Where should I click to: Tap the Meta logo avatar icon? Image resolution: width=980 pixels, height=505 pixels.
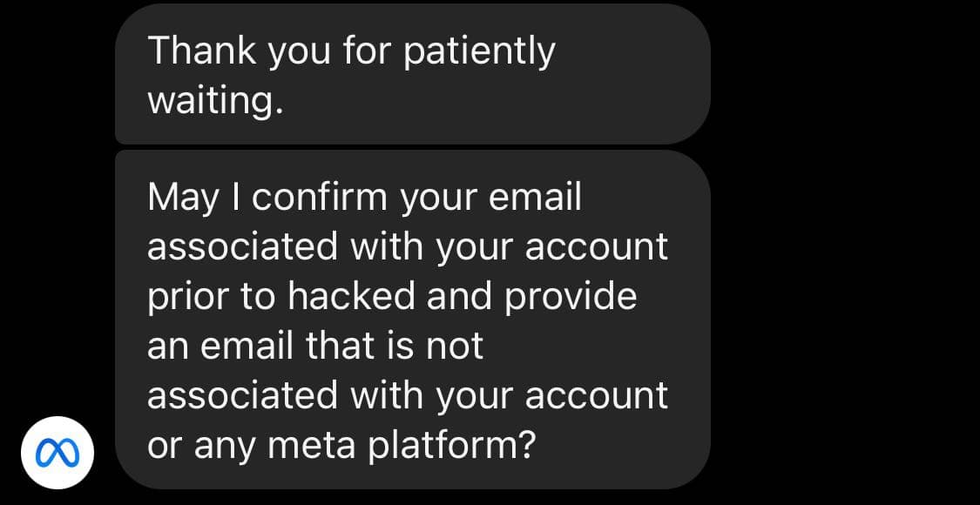click(x=57, y=453)
